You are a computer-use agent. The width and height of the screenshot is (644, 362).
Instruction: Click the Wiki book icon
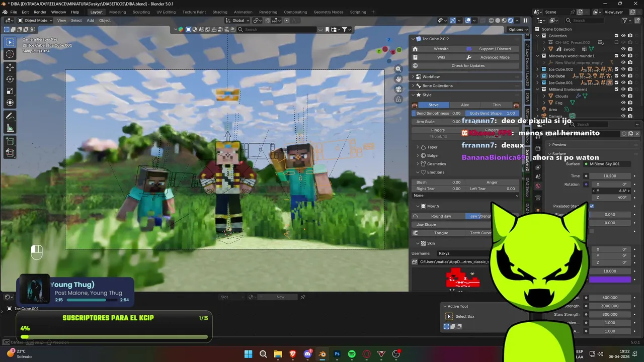(x=415, y=57)
